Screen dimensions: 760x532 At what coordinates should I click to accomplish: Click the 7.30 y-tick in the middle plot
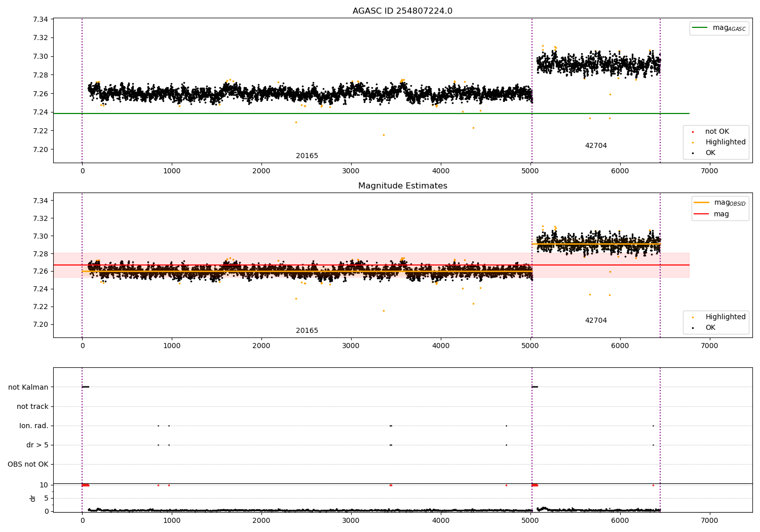41,236
